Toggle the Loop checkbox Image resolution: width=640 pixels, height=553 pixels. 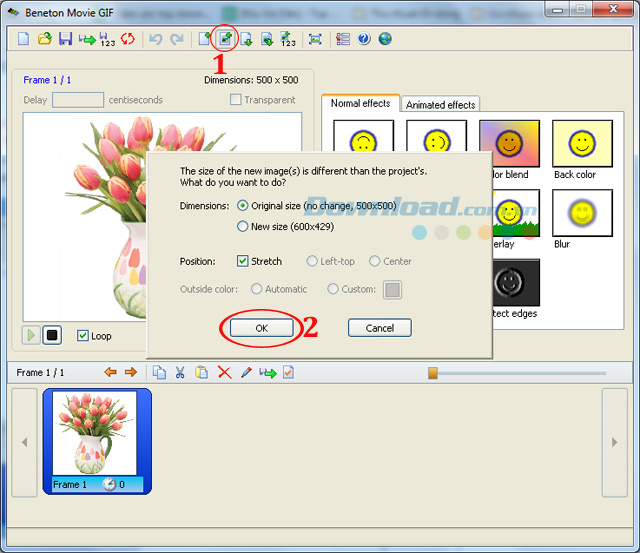click(82, 335)
